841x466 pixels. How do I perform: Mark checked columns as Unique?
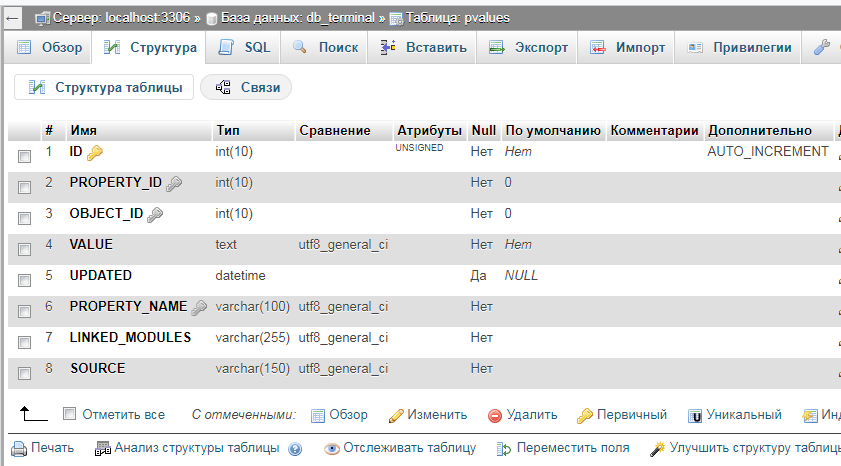[x=735, y=415]
